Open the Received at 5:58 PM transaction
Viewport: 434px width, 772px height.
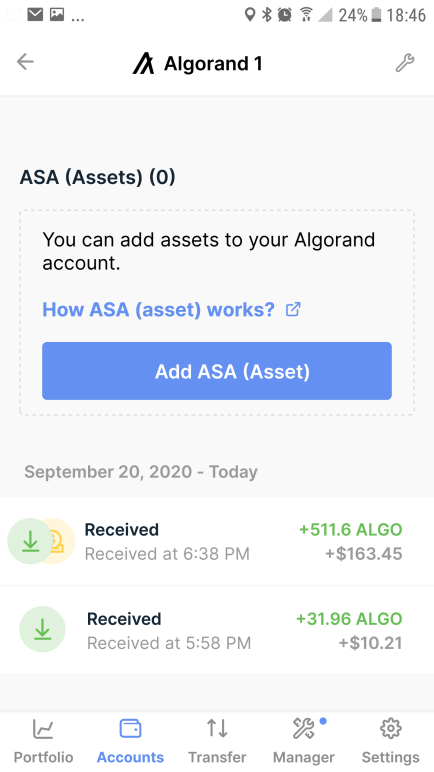(217, 630)
